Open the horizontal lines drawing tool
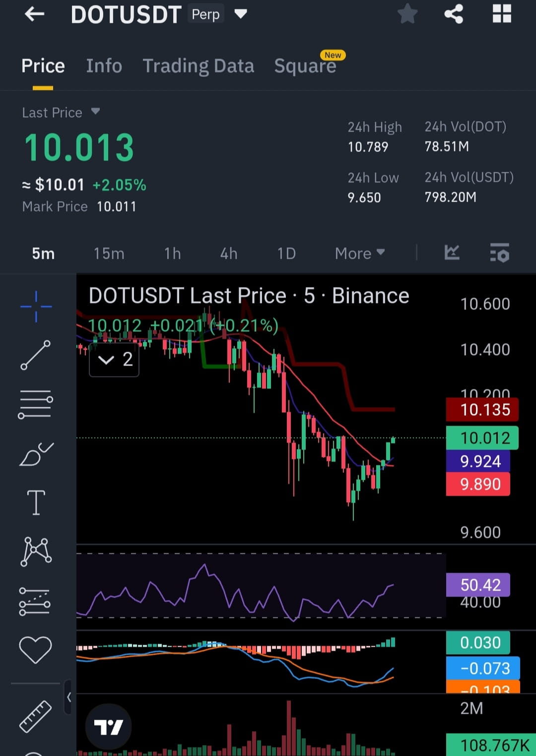 click(x=35, y=404)
